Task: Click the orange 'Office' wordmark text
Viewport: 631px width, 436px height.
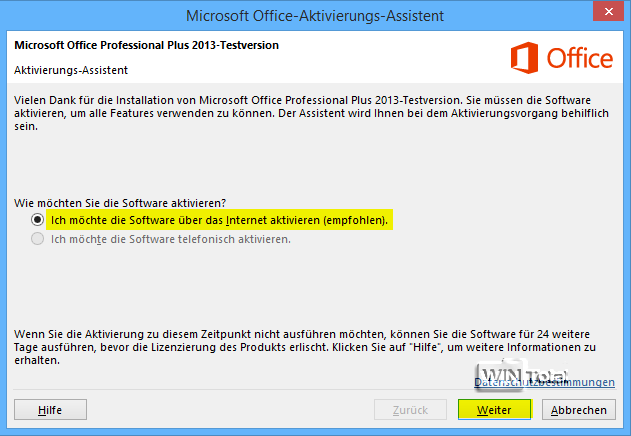Action: tap(580, 59)
